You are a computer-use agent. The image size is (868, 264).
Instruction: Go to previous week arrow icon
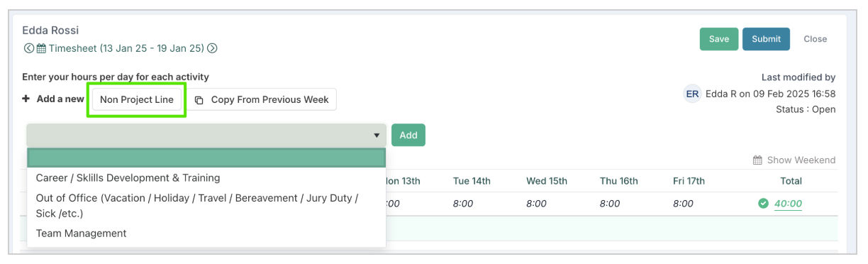(29, 49)
